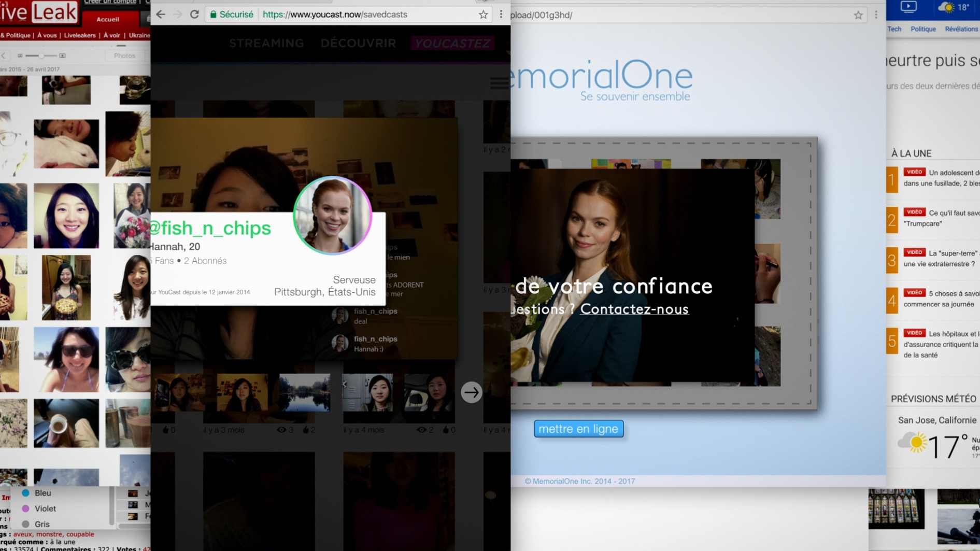This screenshot has height=551, width=980.
Task: Select the Violet color tag
Action: click(x=39, y=508)
